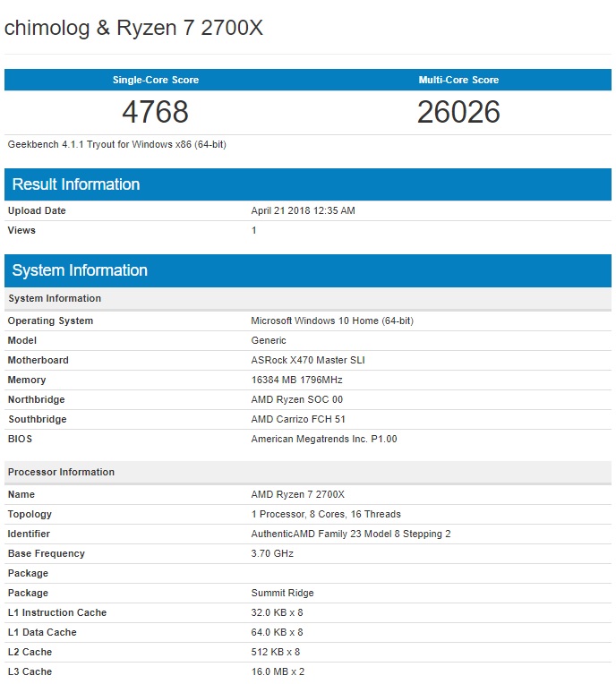The width and height of the screenshot is (616, 684).
Task: Select the Multi-Core Score header
Action: pos(458,80)
